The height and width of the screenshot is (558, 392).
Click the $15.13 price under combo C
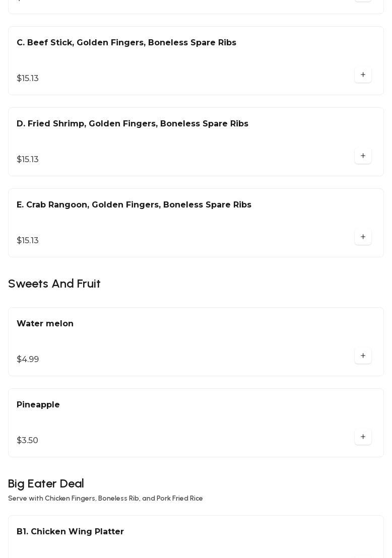tap(28, 79)
